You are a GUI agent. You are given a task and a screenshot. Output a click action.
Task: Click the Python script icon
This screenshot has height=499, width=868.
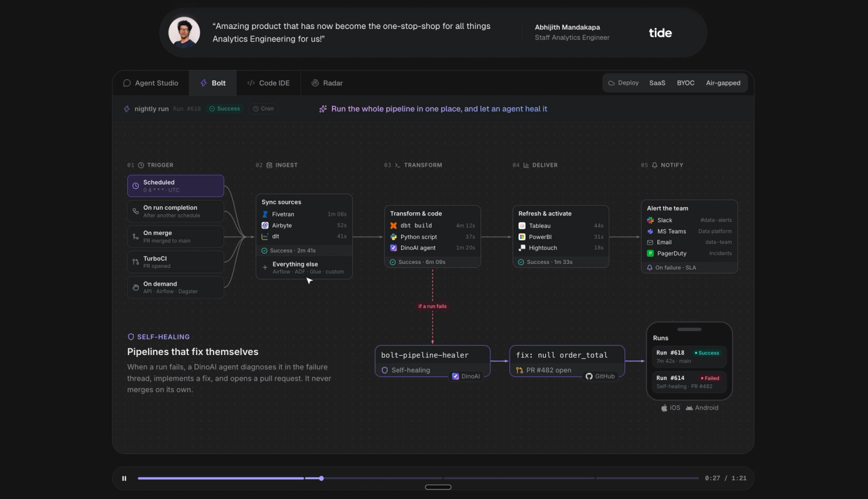click(x=393, y=237)
